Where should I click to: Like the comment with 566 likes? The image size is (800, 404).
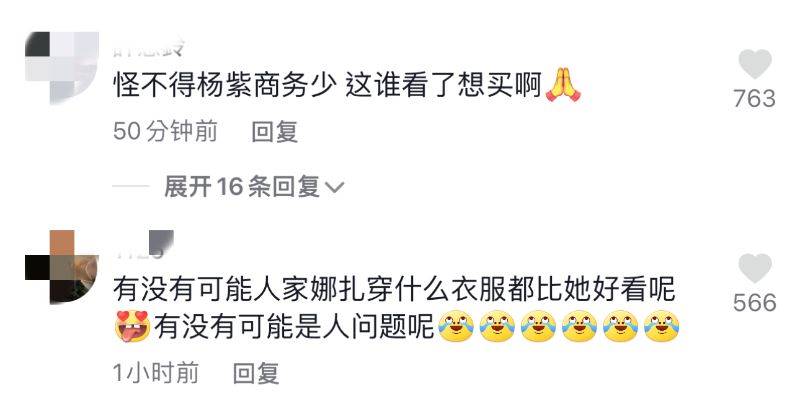pos(755,268)
